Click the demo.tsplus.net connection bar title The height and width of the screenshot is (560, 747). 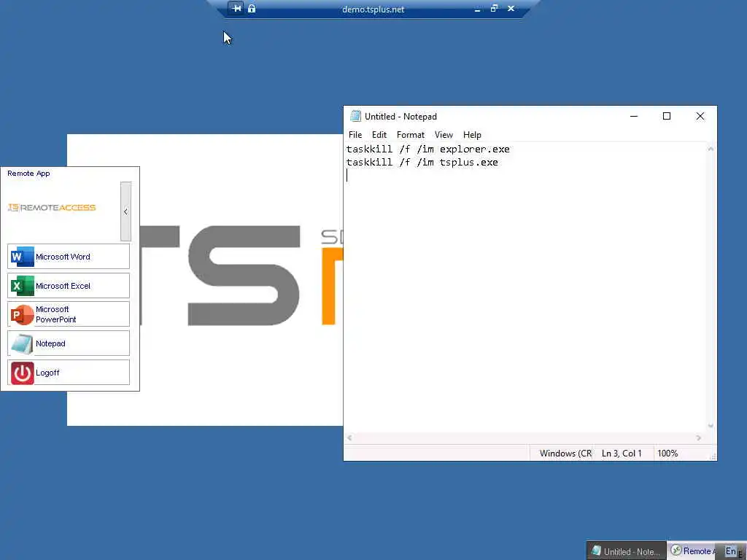coord(373,9)
